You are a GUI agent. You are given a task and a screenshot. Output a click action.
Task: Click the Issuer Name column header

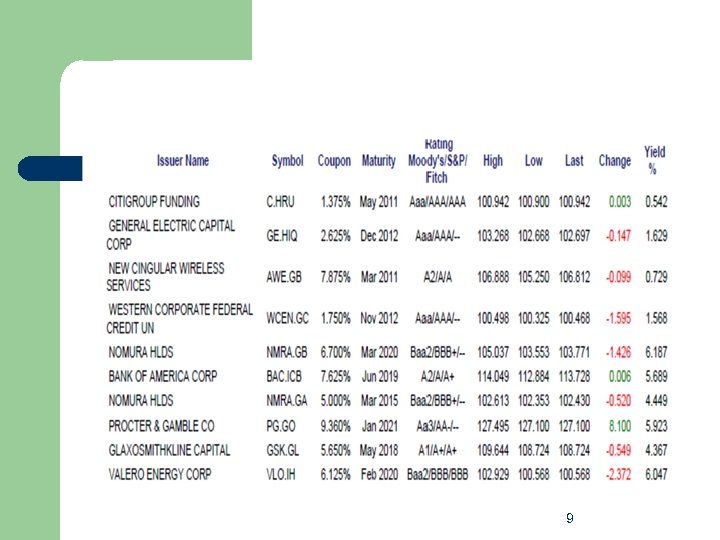tap(183, 161)
